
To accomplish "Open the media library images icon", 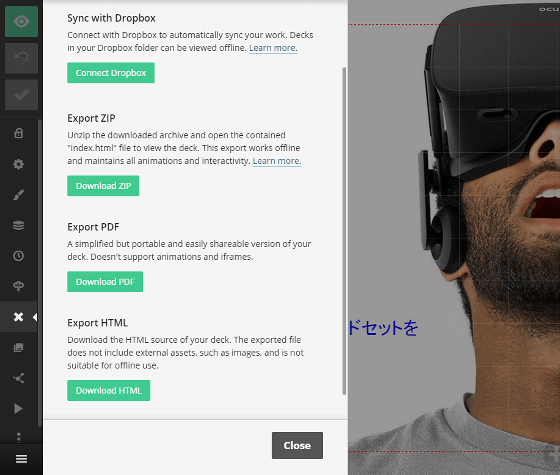I will (x=19, y=348).
